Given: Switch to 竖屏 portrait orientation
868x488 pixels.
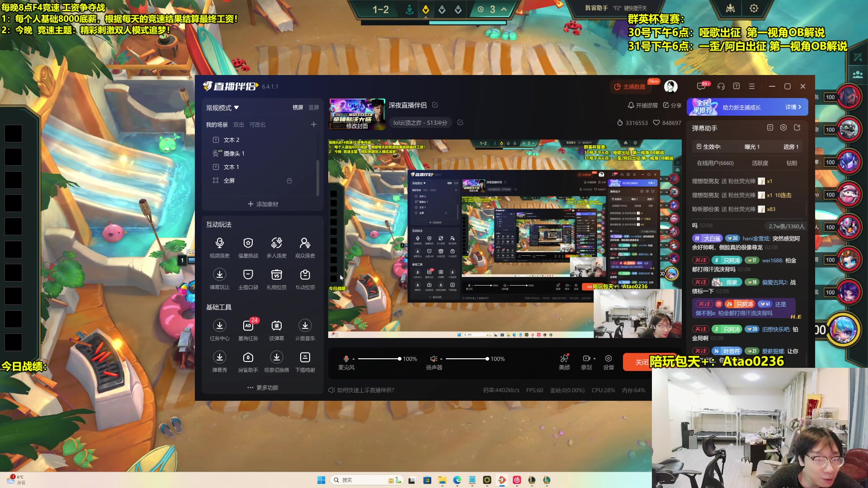Looking at the screenshot, I should tap(314, 108).
